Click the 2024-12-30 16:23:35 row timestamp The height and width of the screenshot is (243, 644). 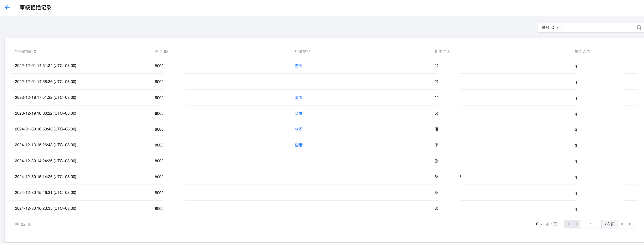(x=46, y=208)
